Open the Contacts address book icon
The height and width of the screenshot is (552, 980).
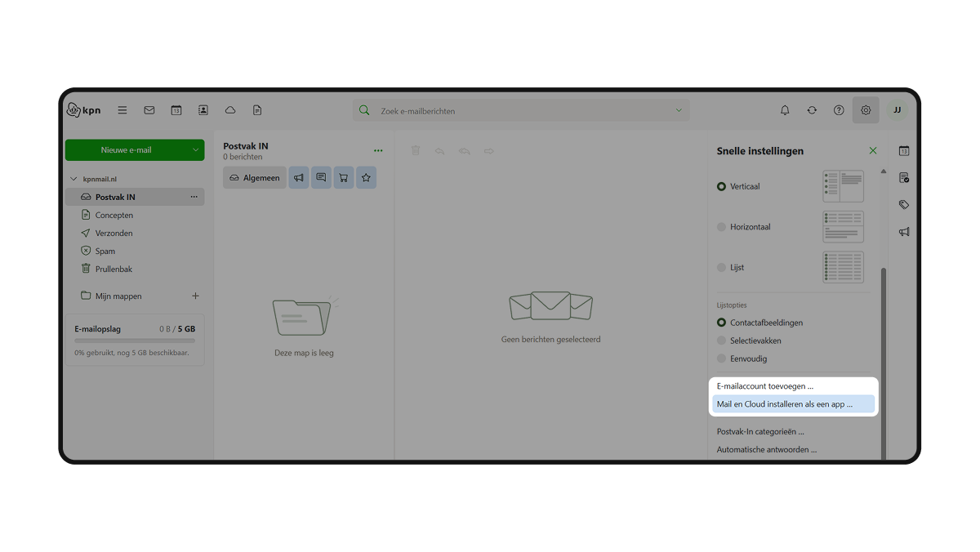coord(203,110)
